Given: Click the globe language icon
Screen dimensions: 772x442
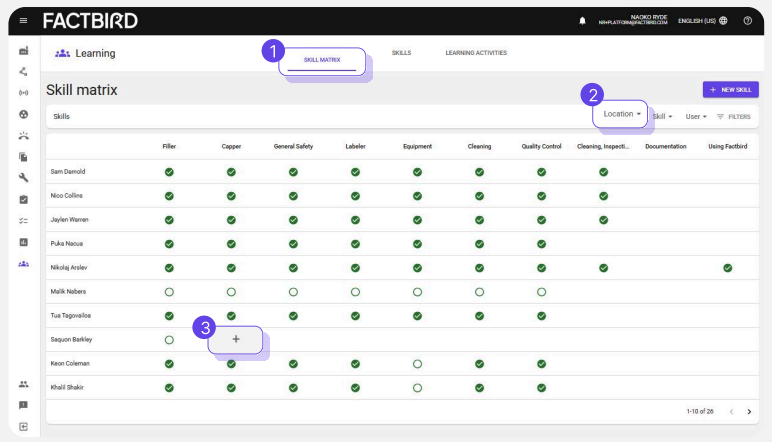Looking at the screenshot, I should (723, 21).
